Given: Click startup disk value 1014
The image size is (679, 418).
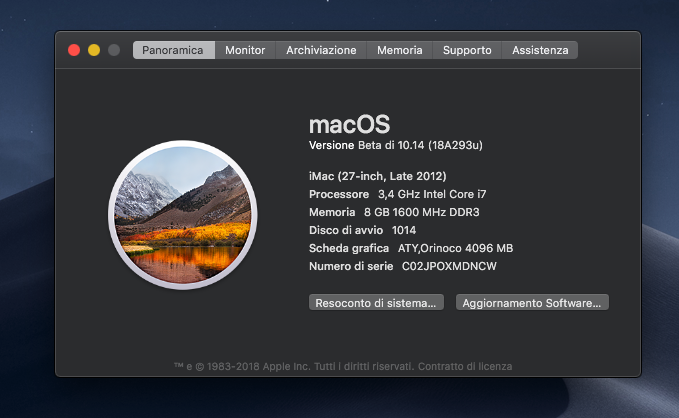Looking at the screenshot, I should tap(404, 230).
